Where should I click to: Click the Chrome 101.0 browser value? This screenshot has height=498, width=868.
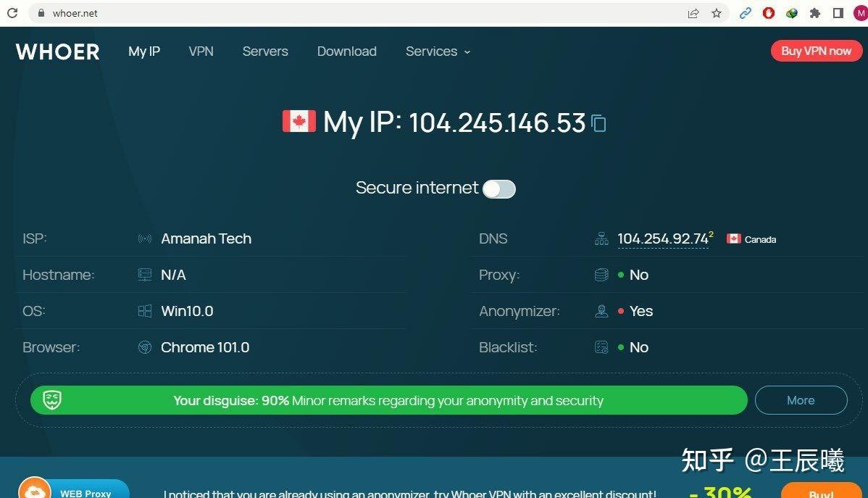coord(205,347)
